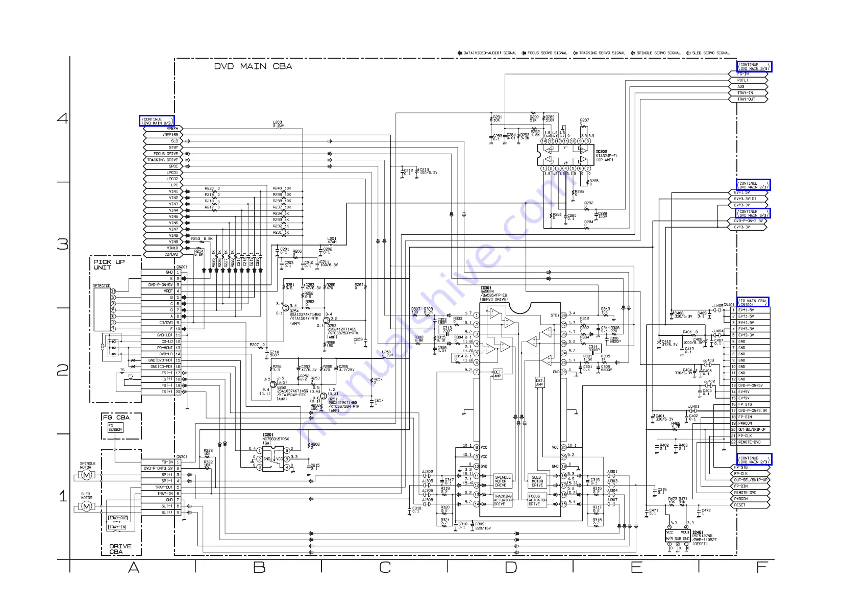
Task: Select the spindle motor symbol
Action: 86,475
